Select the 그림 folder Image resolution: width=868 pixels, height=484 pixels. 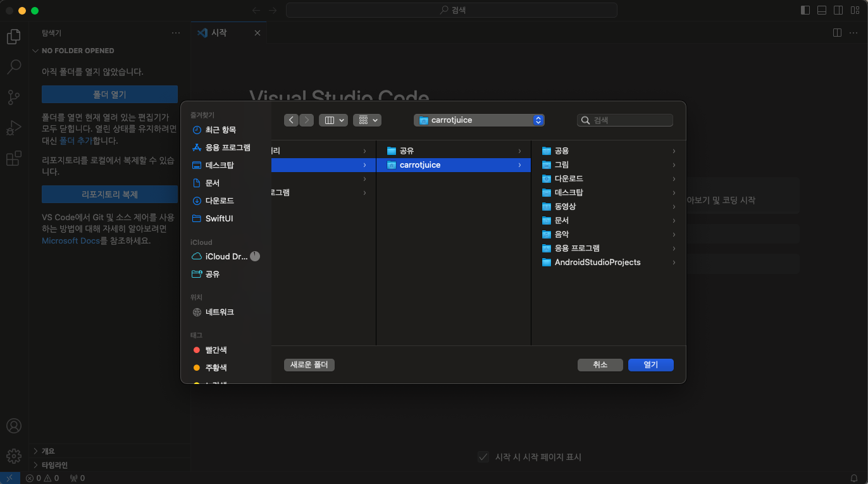608,164
